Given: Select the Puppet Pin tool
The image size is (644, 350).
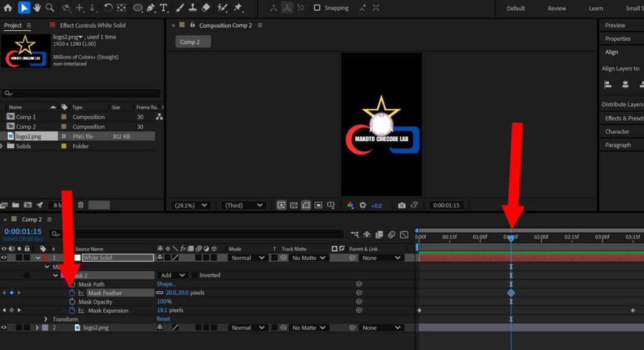Looking at the screenshot, I should tap(238, 8).
